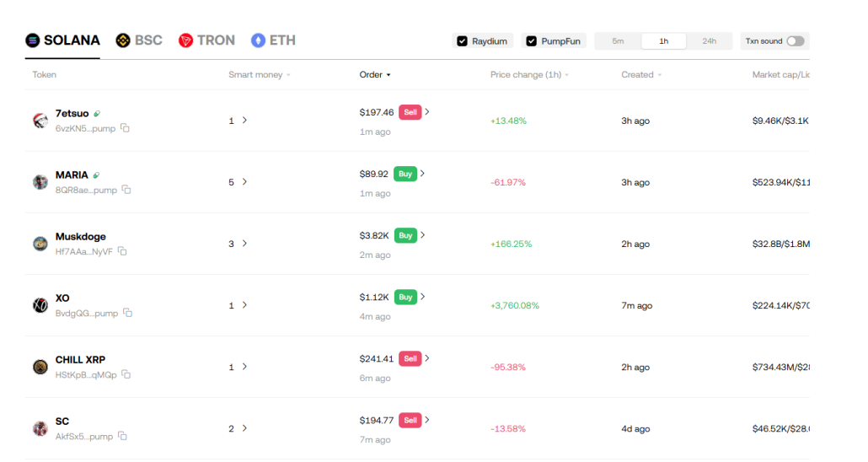Viewport: 868px width, 462px height.
Task: Uncheck the PumpFun filter checkbox
Action: pos(532,40)
